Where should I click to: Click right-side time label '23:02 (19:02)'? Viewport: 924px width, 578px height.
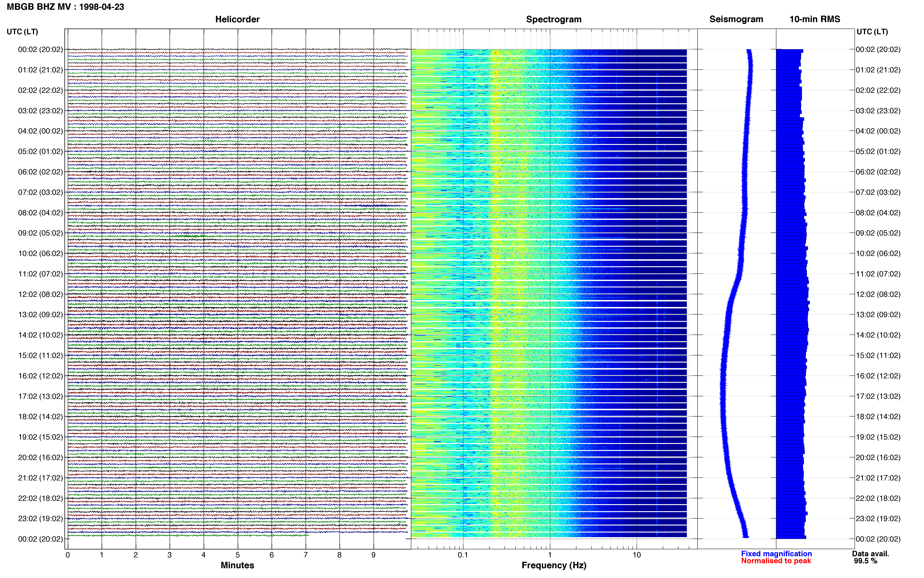click(x=878, y=519)
